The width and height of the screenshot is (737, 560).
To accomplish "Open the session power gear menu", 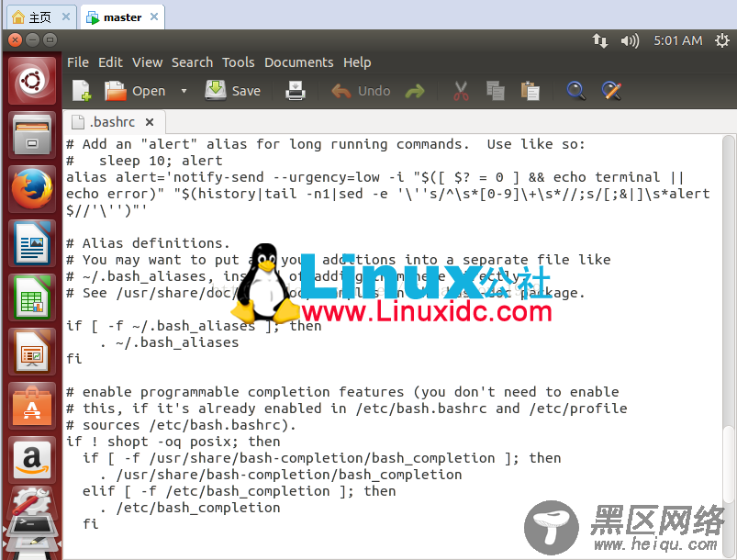I will (722, 41).
